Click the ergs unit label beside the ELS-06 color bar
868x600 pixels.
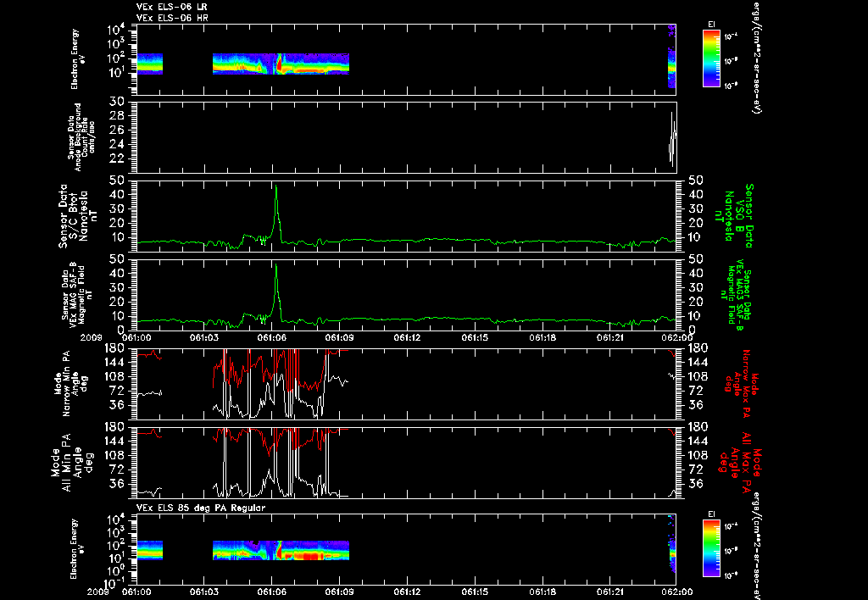(x=755, y=57)
